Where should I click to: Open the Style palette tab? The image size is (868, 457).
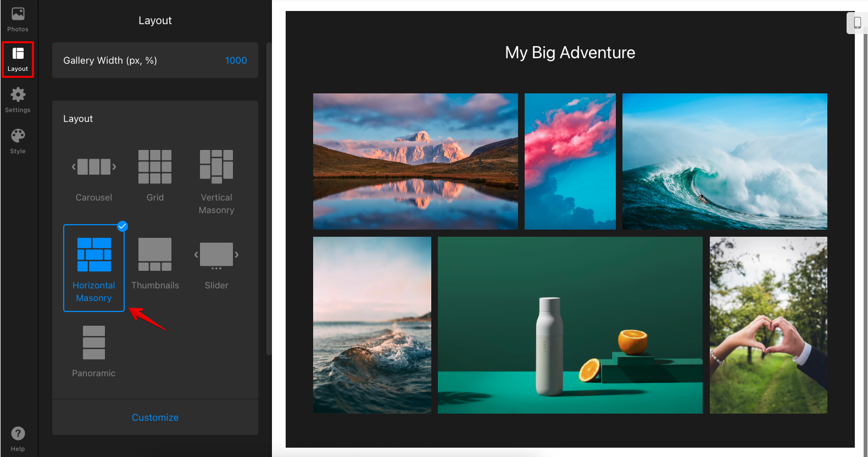pos(18,142)
